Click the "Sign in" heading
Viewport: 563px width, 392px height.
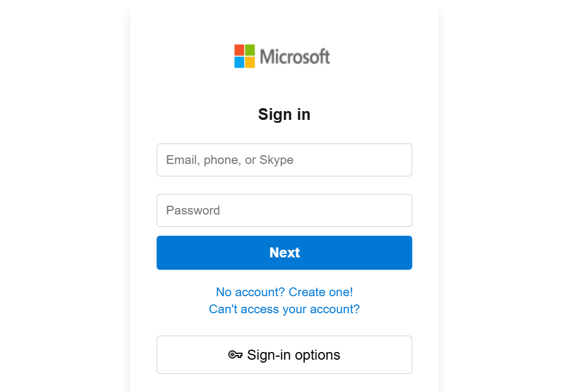pyautogui.click(x=284, y=115)
